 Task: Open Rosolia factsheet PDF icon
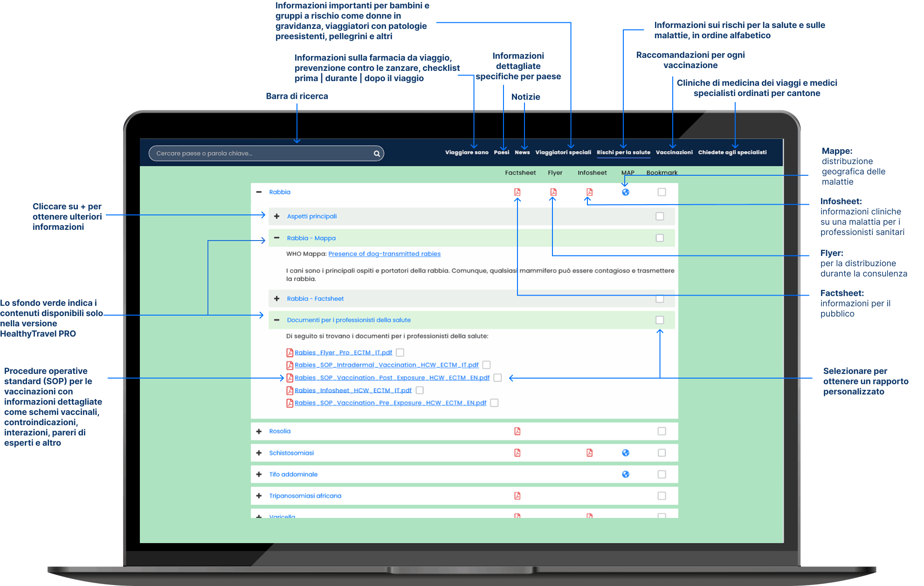517,431
